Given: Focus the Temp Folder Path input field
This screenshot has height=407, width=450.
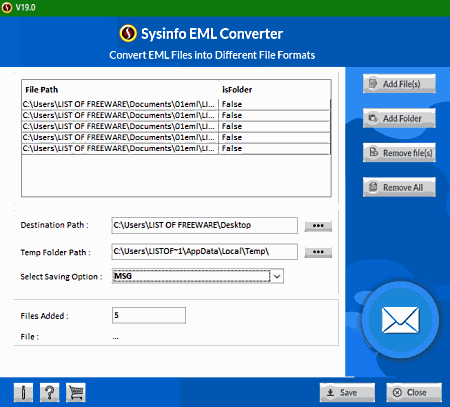Looking at the screenshot, I should (204, 252).
